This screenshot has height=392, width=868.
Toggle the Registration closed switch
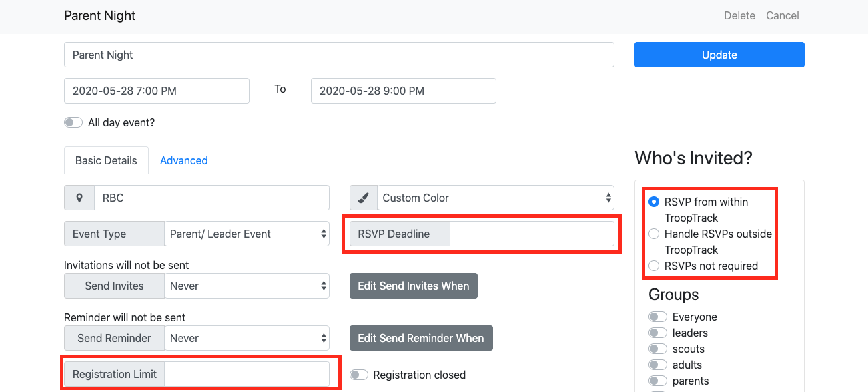coord(359,375)
